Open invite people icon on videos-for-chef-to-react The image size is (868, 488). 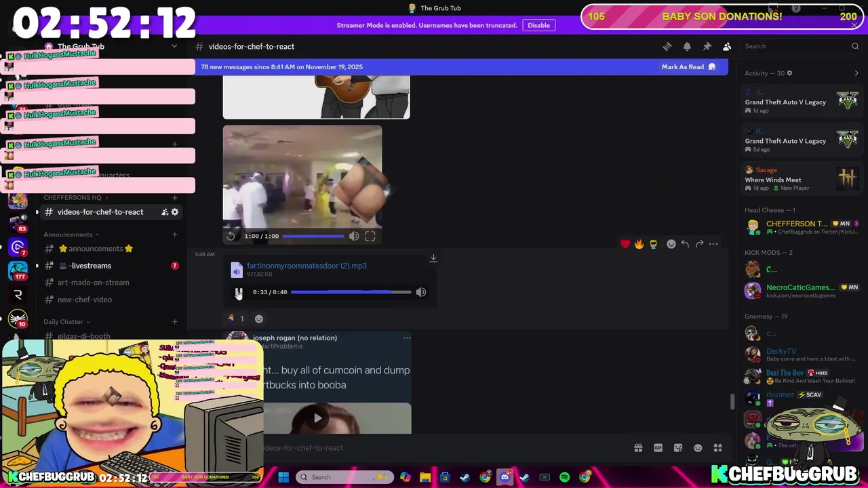pos(165,212)
